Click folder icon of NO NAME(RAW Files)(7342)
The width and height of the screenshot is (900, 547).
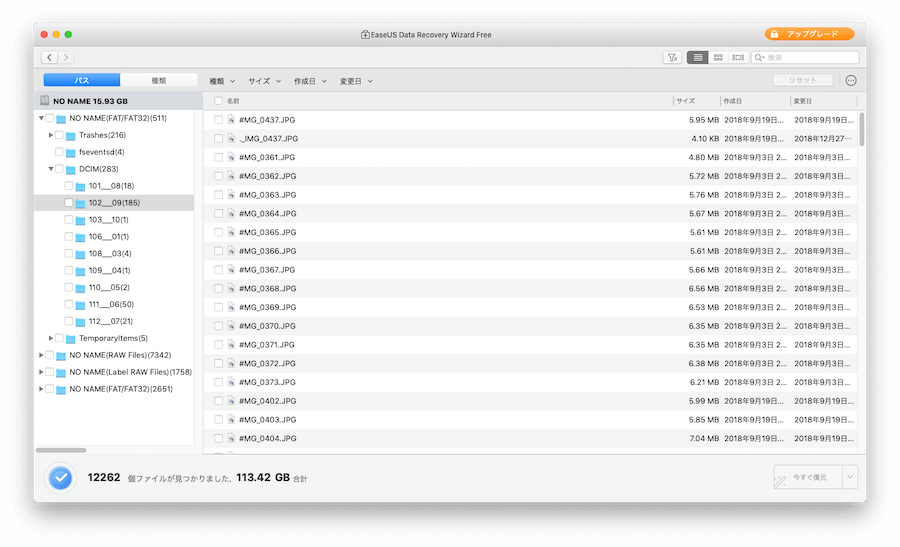[61, 356]
